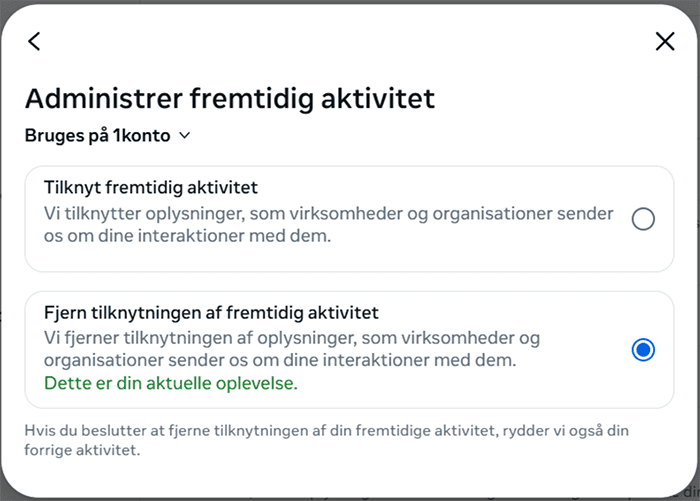Open the 'Bruges på 1konto' account dropdown label
Viewport: 700px width, 501px height.
(x=98, y=136)
